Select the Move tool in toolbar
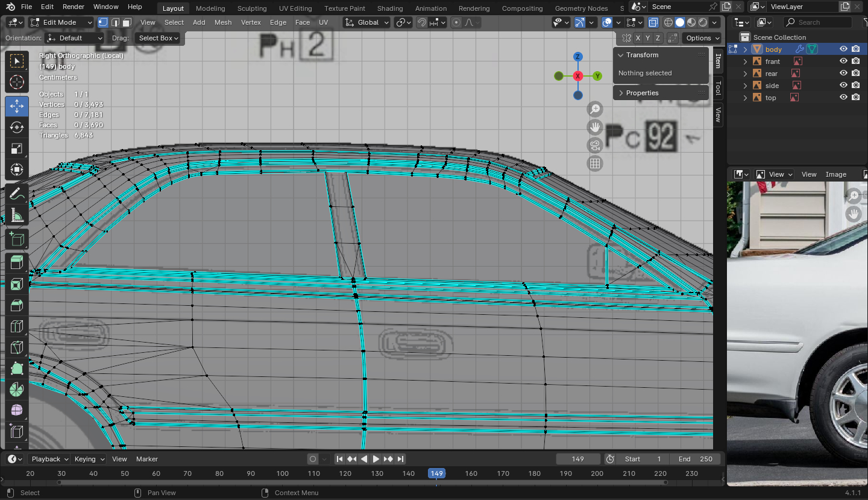The width and height of the screenshot is (868, 500). tap(17, 106)
